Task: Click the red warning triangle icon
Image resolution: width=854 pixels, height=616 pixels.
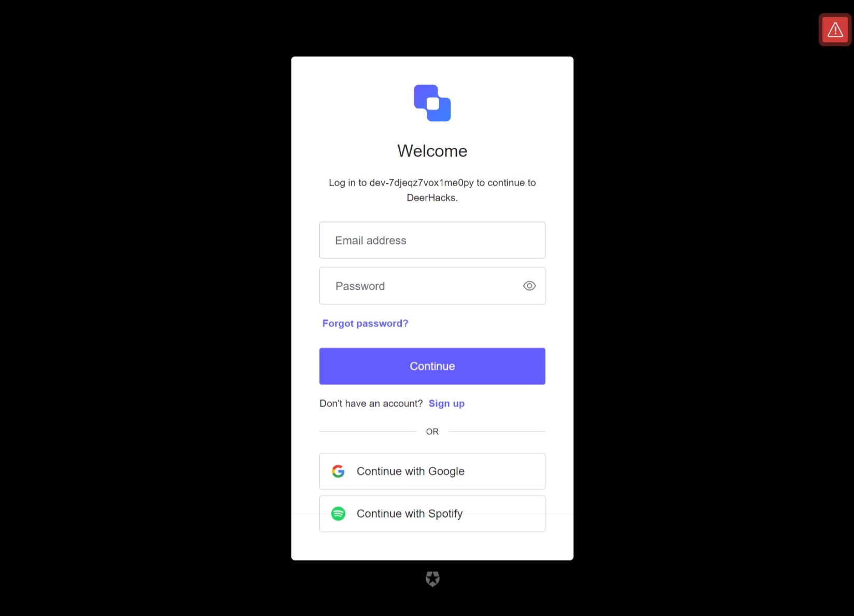Action: pyautogui.click(x=835, y=30)
